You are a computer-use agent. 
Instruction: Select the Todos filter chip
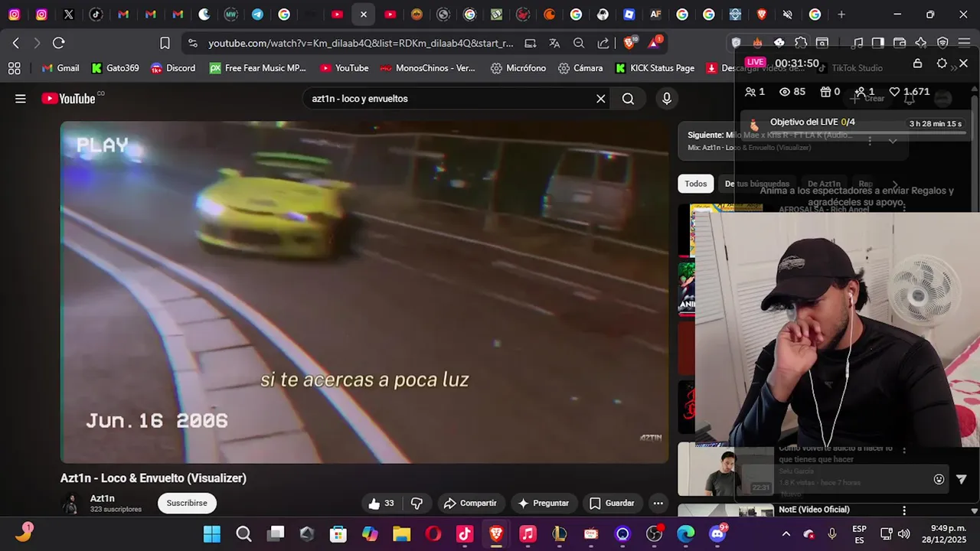pos(696,184)
